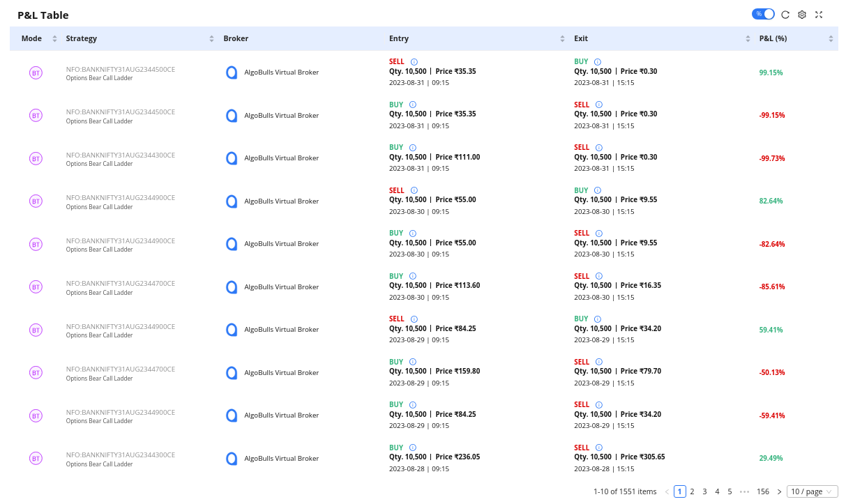
Task: Click AlgoBulls broker logo in -50.13% row
Action: point(232,373)
